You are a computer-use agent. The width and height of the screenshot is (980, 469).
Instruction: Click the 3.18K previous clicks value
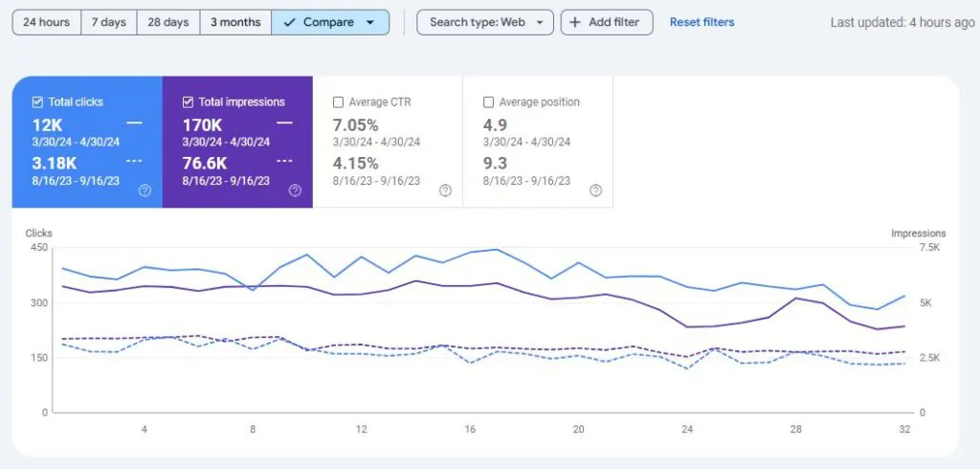(55, 164)
